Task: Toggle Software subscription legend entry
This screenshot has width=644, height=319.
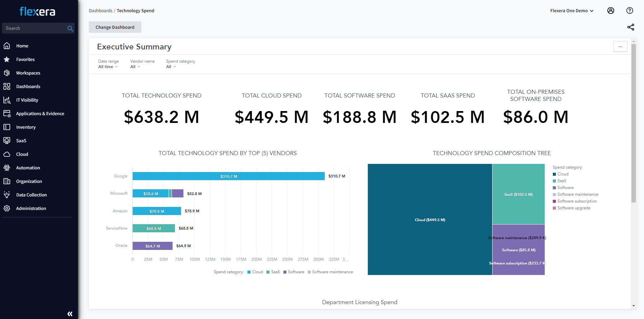Action: click(577, 201)
